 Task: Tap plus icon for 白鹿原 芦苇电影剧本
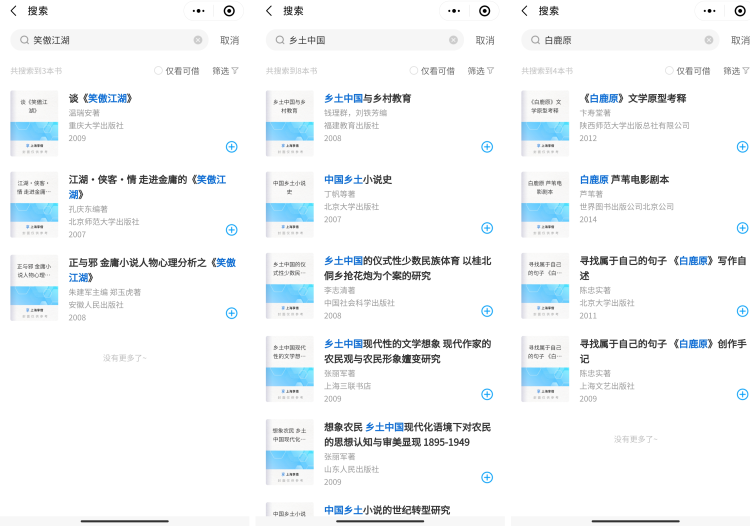(742, 228)
